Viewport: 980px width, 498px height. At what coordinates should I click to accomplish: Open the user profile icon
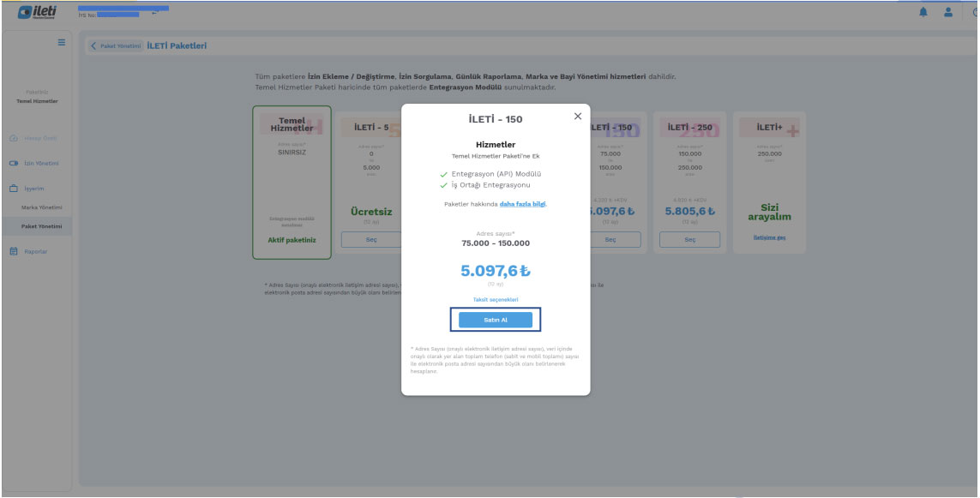tap(948, 12)
